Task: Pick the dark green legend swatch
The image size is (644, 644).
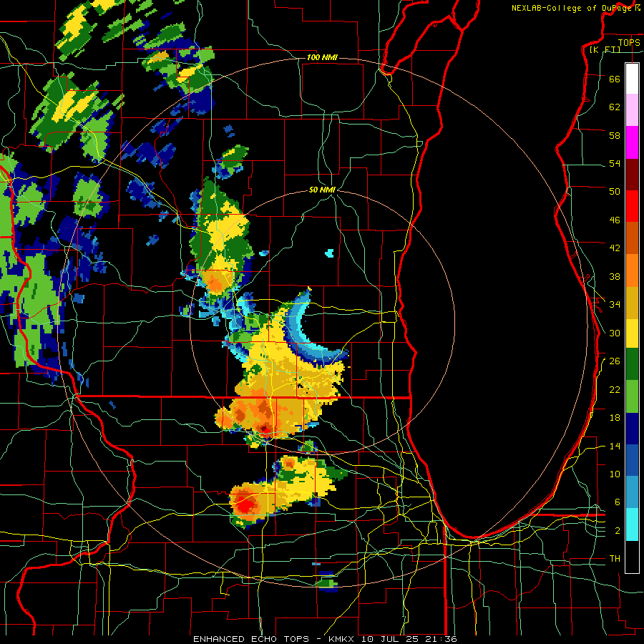Action: tap(632, 364)
